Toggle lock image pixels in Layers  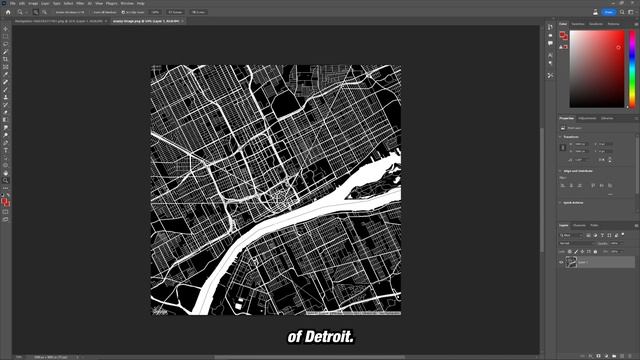[x=576, y=251]
